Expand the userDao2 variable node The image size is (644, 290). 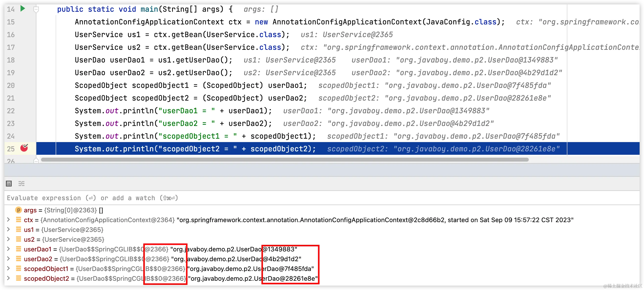point(8,259)
